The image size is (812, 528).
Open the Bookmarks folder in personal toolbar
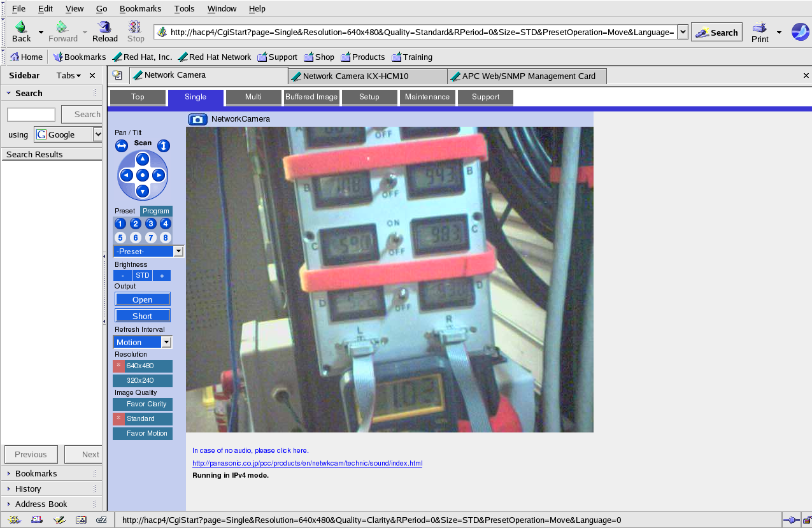pos(79,57)
